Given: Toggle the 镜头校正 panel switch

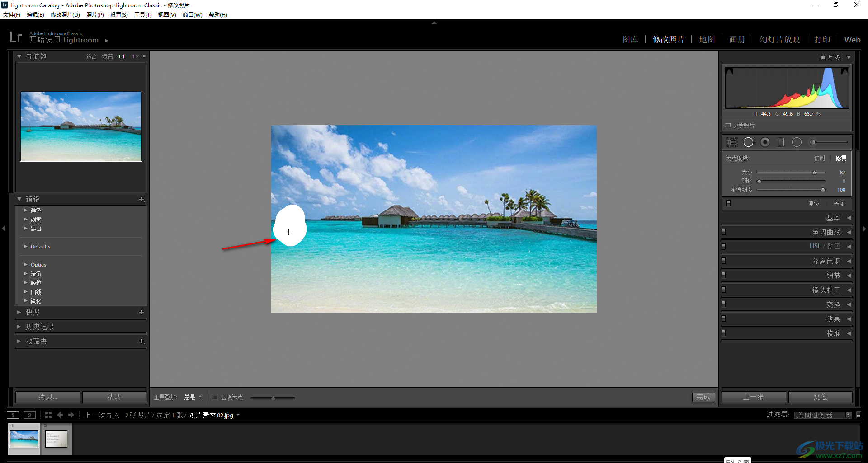Looking at the screenshot, I should pyautogui.click(x=724, y=290).
